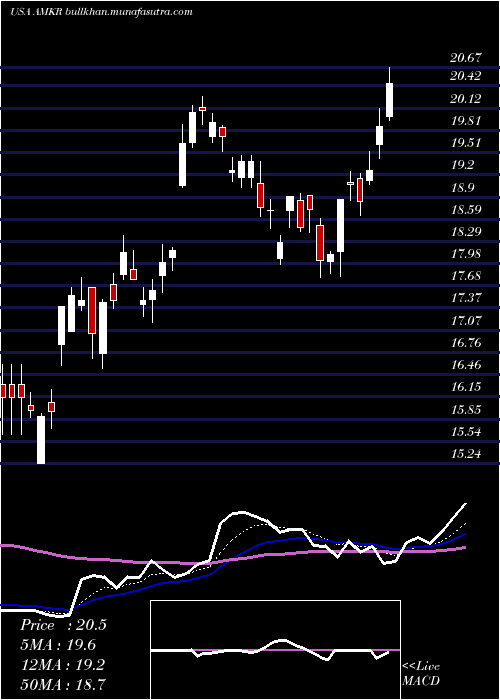Click the 19.81 price axis label
This screenshot has width=500, height=700.
[x=466, y=121]
